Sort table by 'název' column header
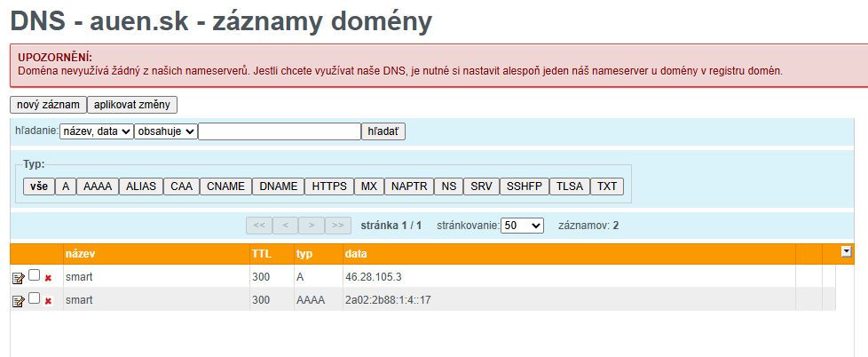This screenshot has width=868, height=357. tap(80, 254)
